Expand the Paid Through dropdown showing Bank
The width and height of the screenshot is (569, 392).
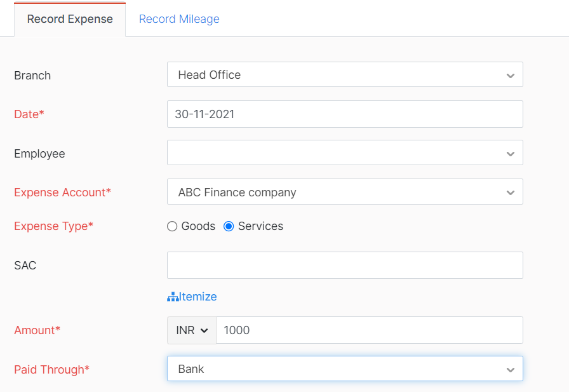344,369
